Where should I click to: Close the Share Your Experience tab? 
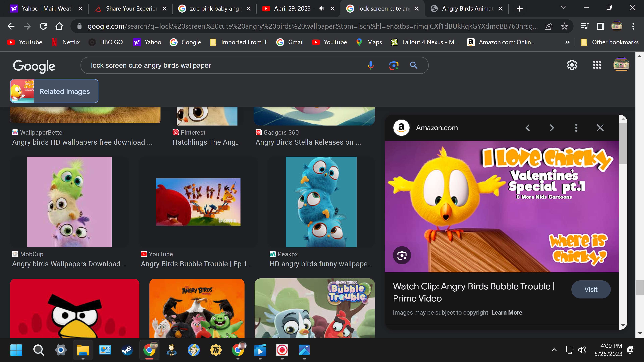164,9
